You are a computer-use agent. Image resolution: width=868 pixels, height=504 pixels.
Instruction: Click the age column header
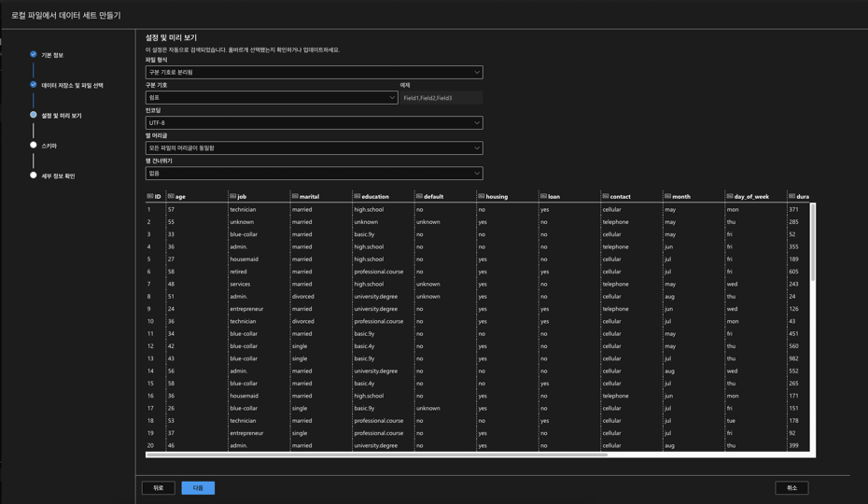click(x=180, y=197)
